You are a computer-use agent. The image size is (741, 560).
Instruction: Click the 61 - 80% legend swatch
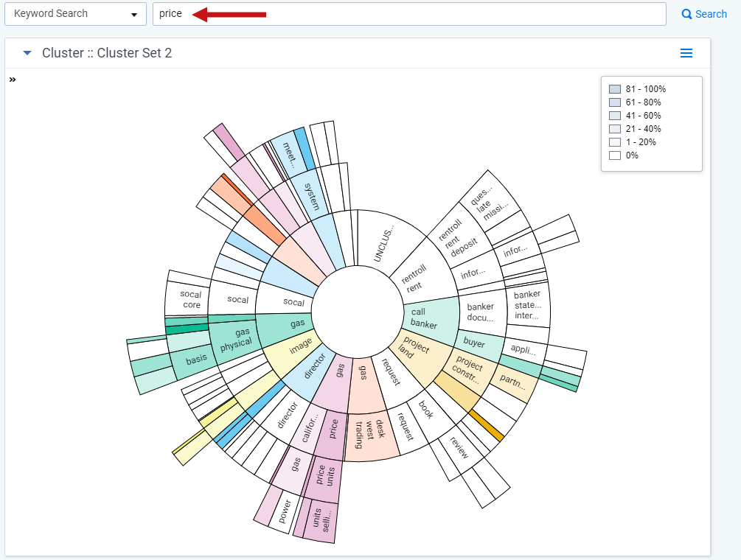(615, 102)
